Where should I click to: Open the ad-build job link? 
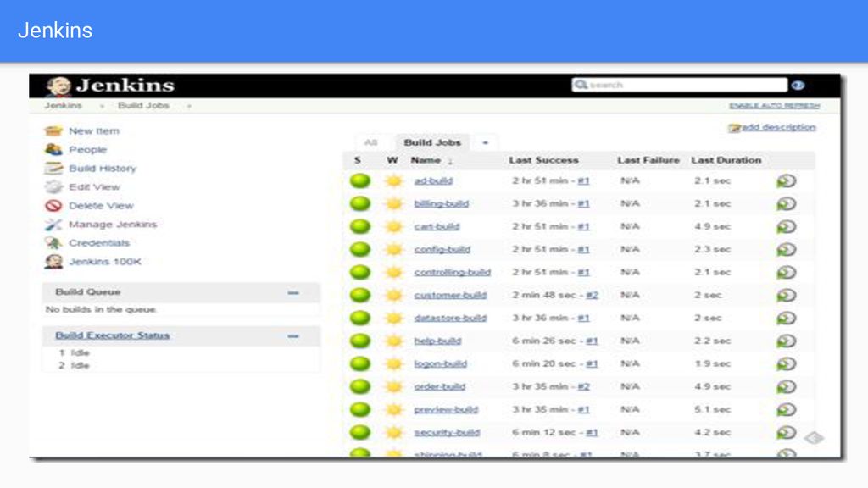433,181
